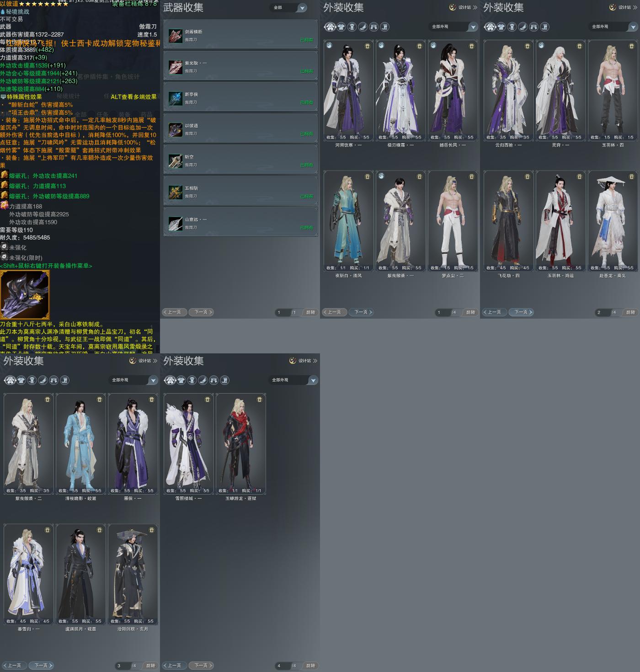
Task: Select full-outfit filter in page 1 outfit panel
Action: [330, 27]
